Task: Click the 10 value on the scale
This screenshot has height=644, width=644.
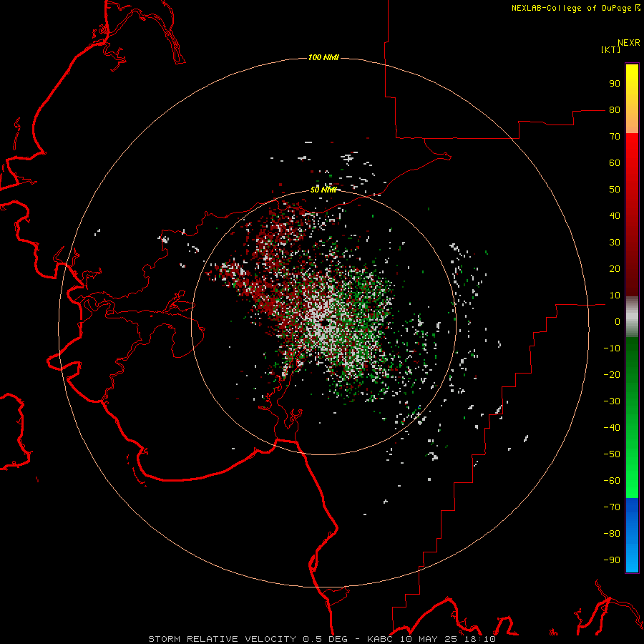Action: click(615, 296)
